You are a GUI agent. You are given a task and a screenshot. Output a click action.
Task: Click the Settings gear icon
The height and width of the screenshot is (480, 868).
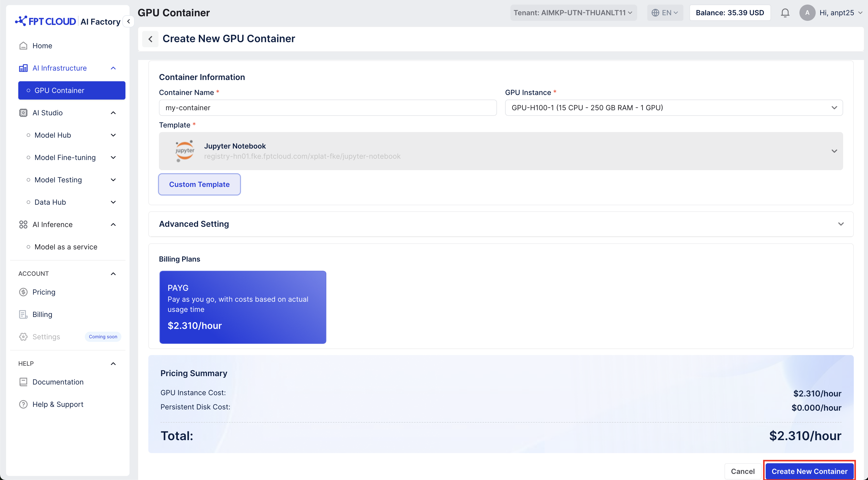point(23,337)
